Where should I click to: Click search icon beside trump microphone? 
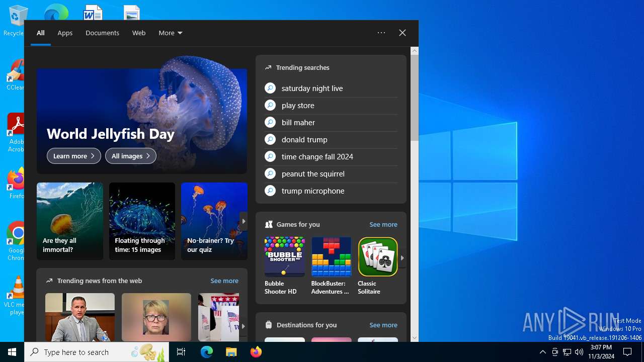[270, 191]
